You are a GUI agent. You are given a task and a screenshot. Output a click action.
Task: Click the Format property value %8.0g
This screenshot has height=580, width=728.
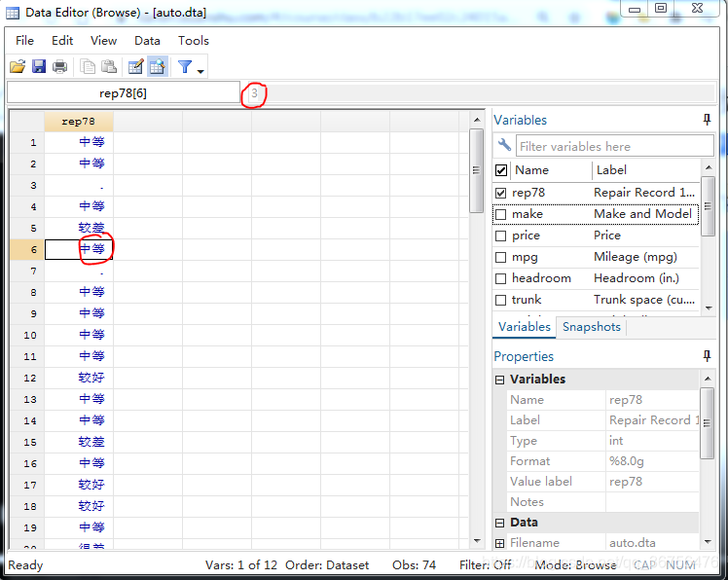point(652,461)
